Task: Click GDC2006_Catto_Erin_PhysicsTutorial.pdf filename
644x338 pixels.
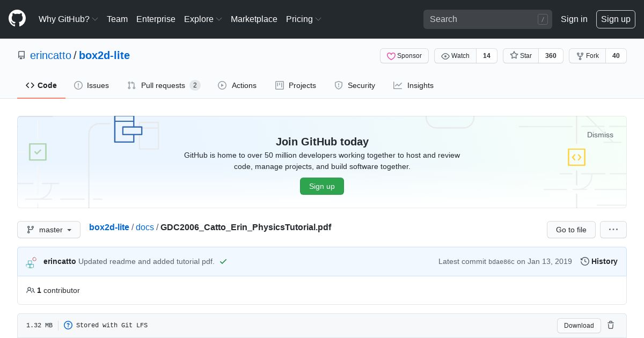Action: pyautogui.click(x=246, y=227)
